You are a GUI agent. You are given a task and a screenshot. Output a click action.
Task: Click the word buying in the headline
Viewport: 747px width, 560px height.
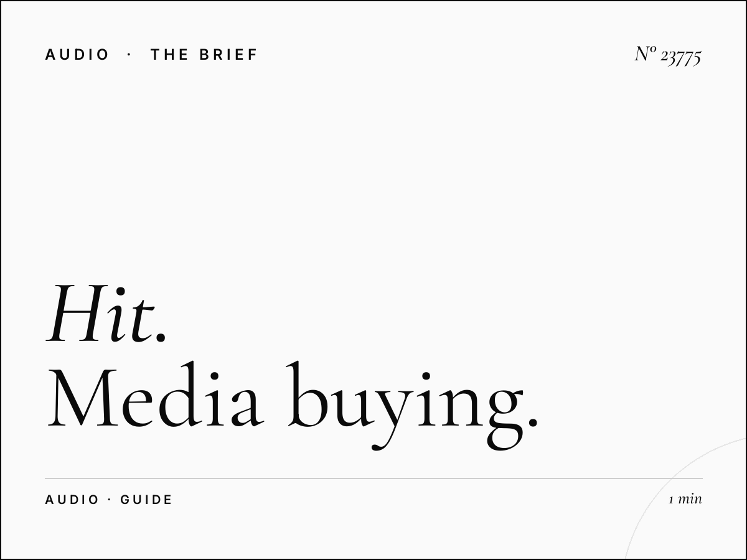[x=403, y=404]
